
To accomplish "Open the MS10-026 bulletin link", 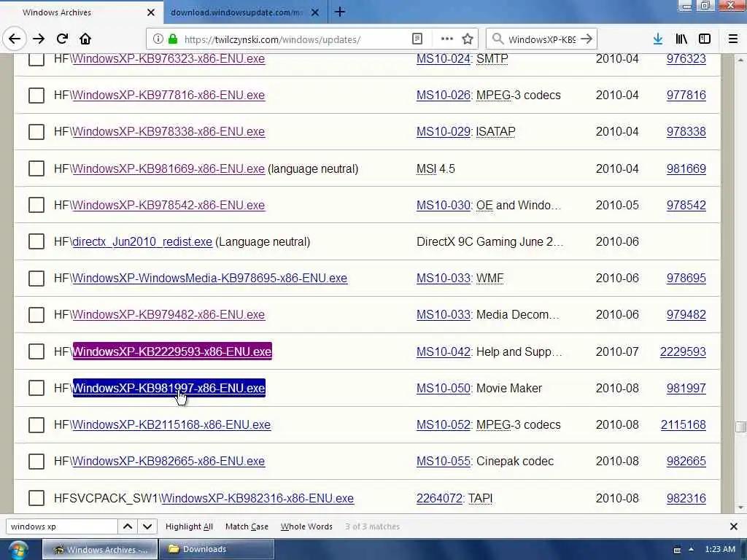I will [443, 96].
